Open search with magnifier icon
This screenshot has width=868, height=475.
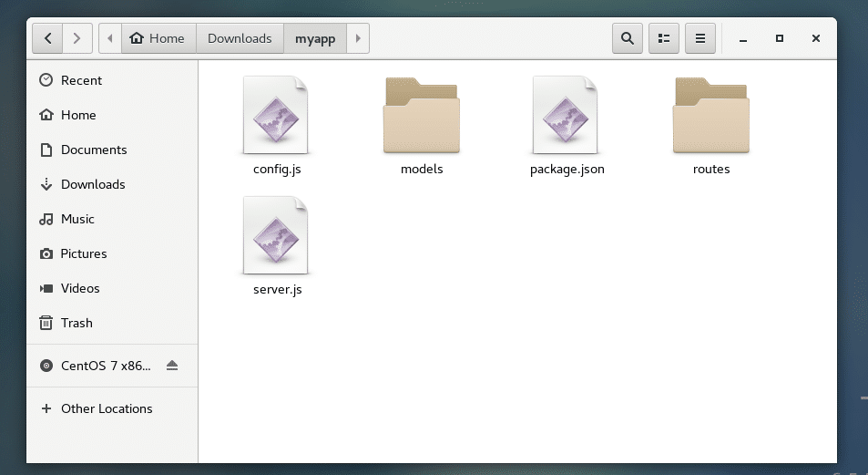coord(628,38)
